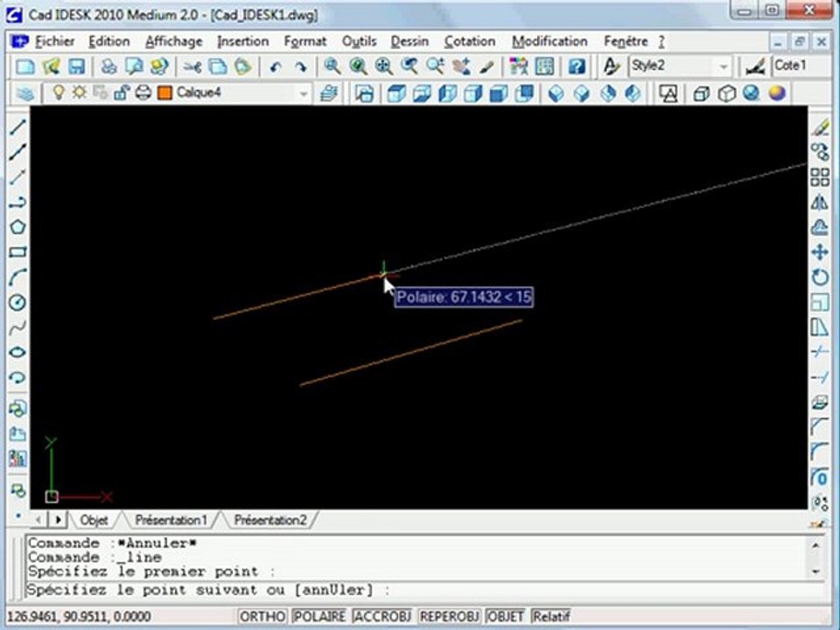Click the Rotate tool in right toolbar
Image resolution: width=840 pixels, height=630 pixels.
coord(820,277)
